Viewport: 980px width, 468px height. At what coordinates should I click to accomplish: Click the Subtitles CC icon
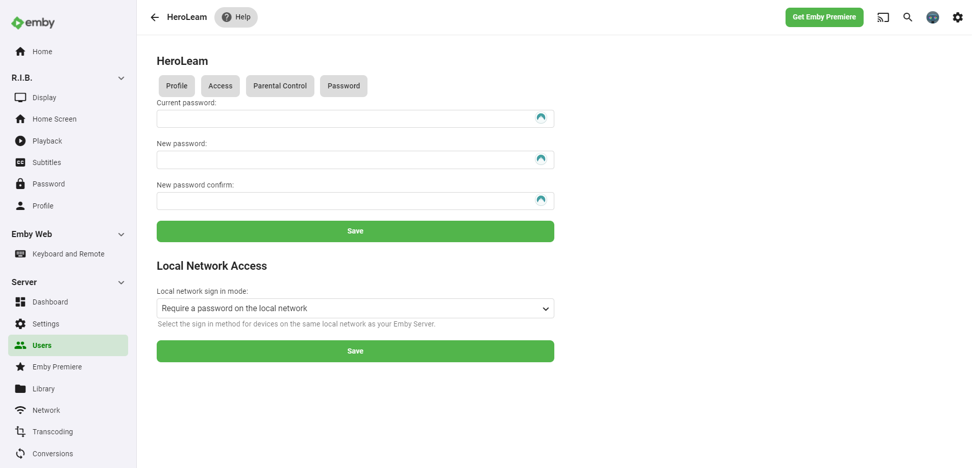(20, 162)
